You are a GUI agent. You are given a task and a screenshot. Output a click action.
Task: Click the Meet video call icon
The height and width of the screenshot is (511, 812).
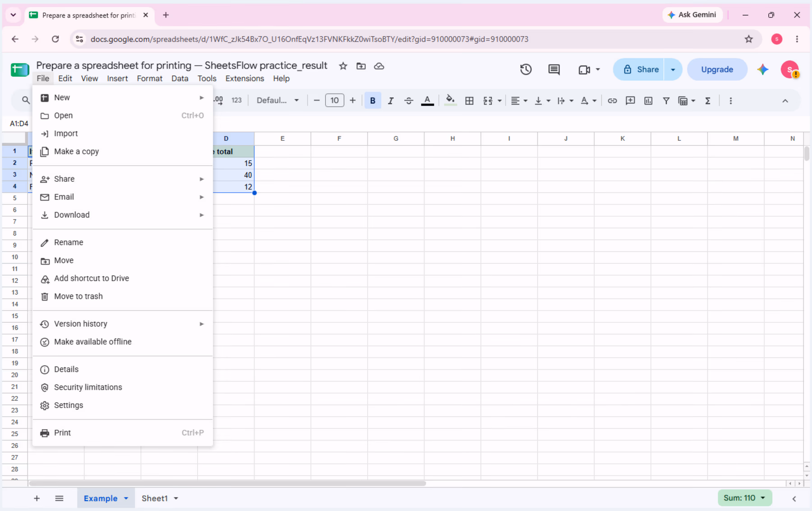[x=584, y=70]
